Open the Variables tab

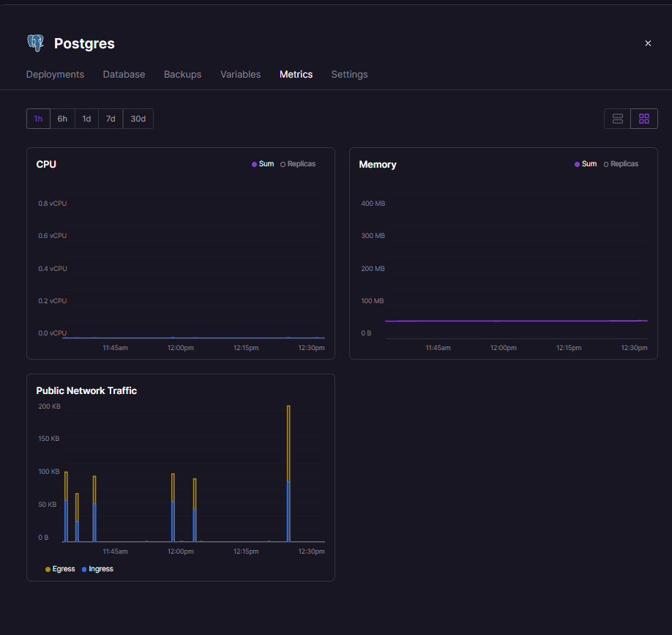(240, 74)
